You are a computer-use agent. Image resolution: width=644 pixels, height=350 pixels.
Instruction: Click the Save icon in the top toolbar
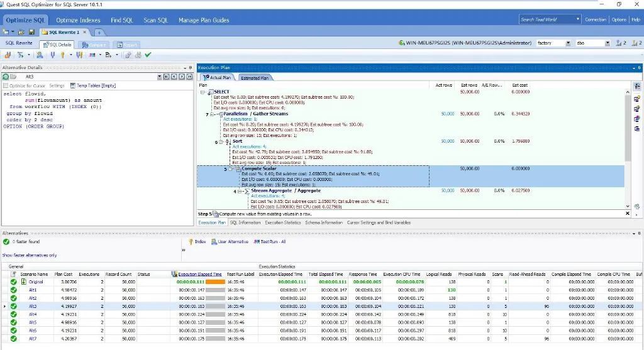31,32
